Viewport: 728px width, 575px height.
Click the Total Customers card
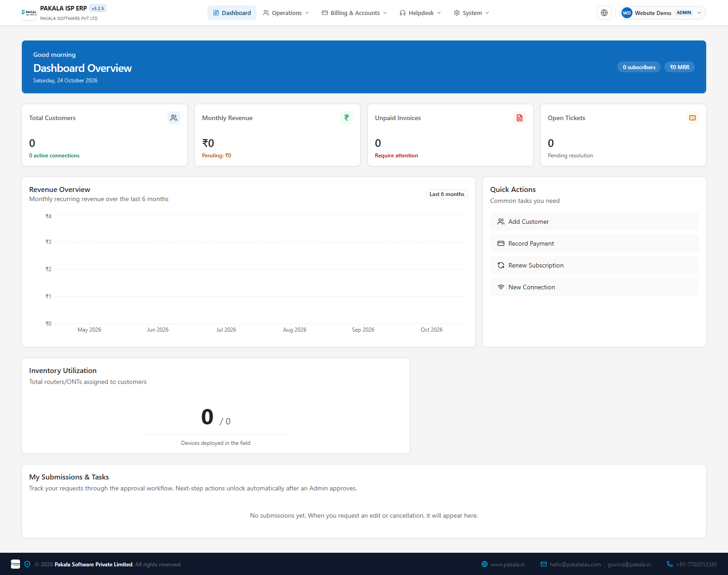105,135
